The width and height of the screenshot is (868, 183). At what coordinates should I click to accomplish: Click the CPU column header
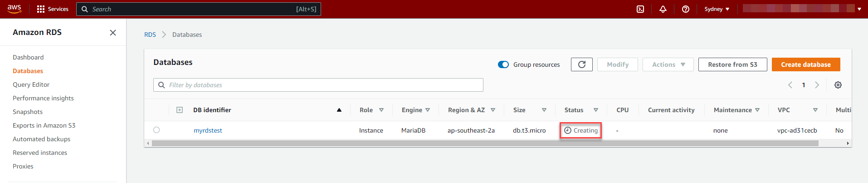coord(622,110)
